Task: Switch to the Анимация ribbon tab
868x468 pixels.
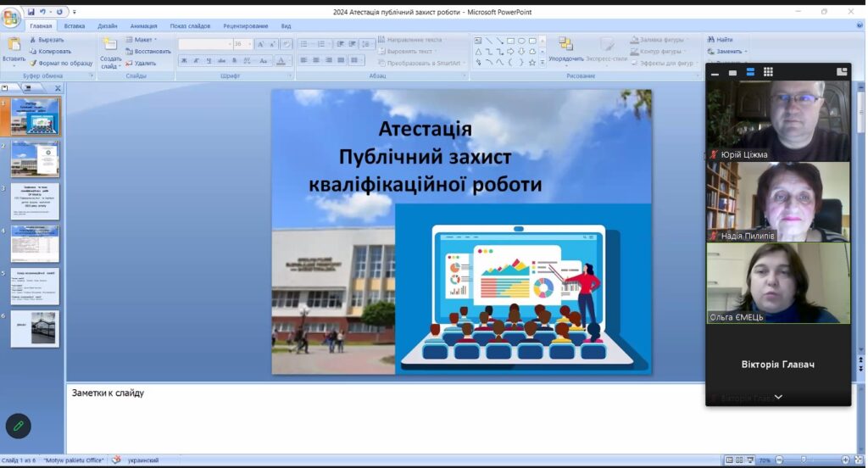Action: [x=144, y=26]
